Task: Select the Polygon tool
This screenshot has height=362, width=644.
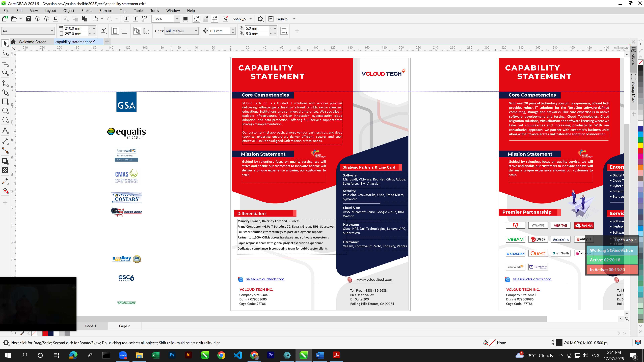Action: 5,120
